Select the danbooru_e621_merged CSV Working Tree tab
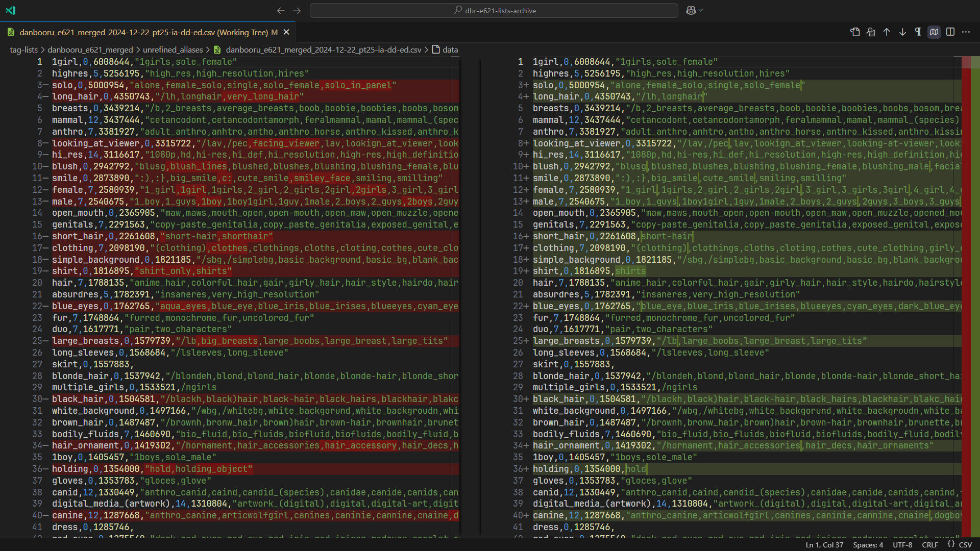Image resolution: width=980 pixels, height=551 pixels. click(x=143, y=32)
